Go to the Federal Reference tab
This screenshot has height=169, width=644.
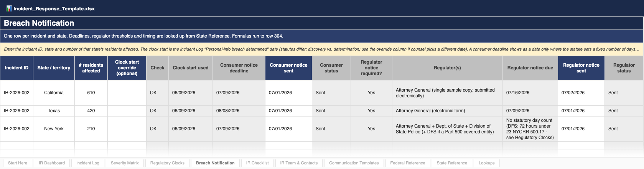(x=408, y=163)
